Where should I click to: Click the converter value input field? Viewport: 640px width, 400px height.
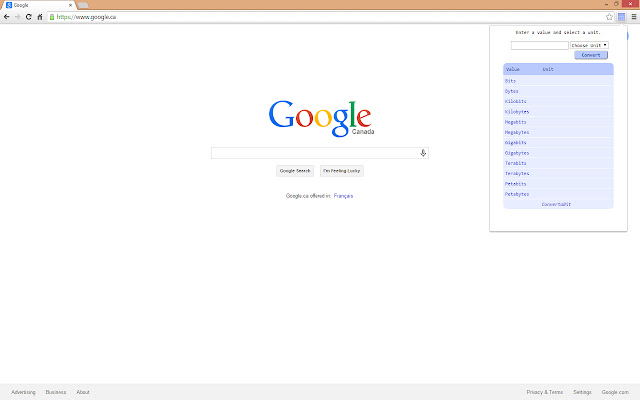(x=540, y=45)
